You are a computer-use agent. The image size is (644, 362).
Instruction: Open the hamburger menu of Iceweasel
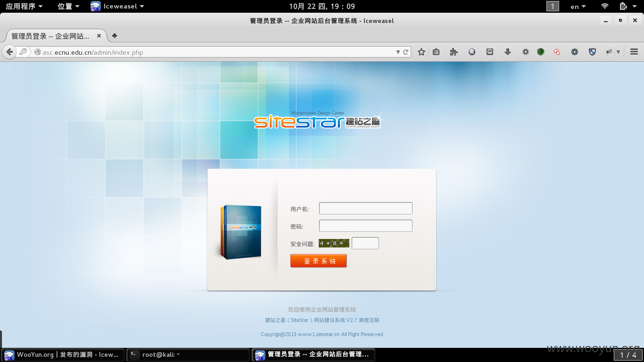(634, 52)
